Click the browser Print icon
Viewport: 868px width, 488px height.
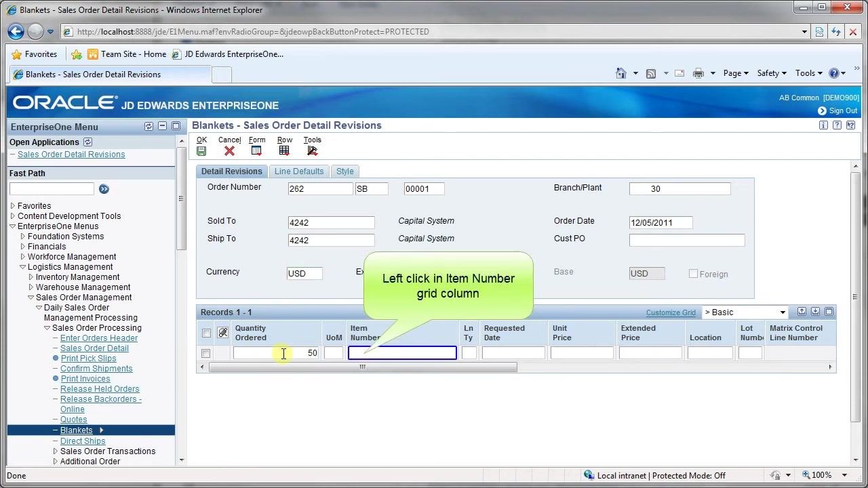pyautogui.click(x=698, y=73)
